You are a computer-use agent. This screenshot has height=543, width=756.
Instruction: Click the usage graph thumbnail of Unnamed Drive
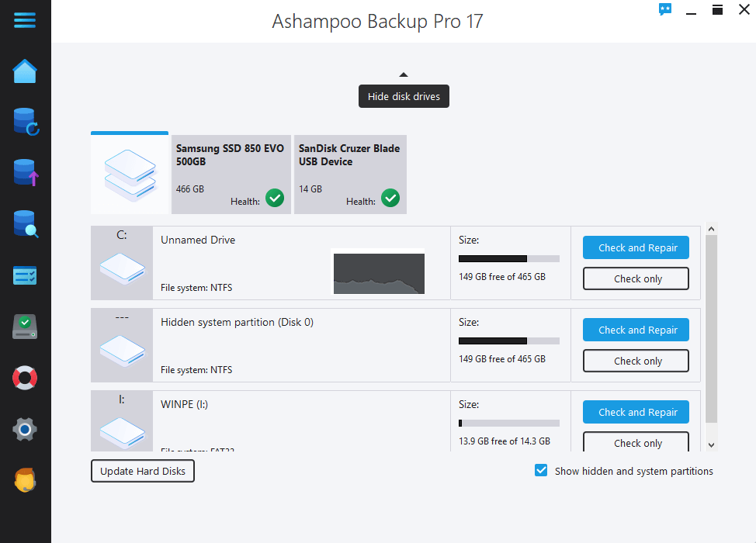pos(378,273)
